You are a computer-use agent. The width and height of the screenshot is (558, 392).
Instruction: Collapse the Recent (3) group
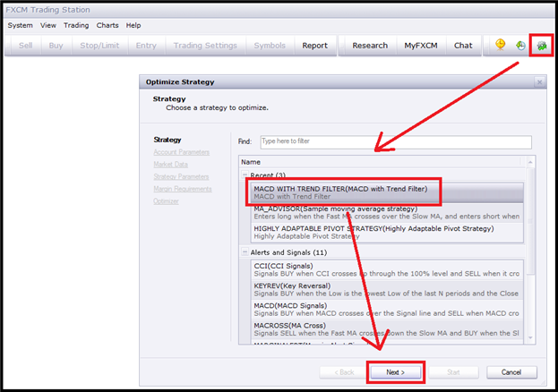[245, 175]
